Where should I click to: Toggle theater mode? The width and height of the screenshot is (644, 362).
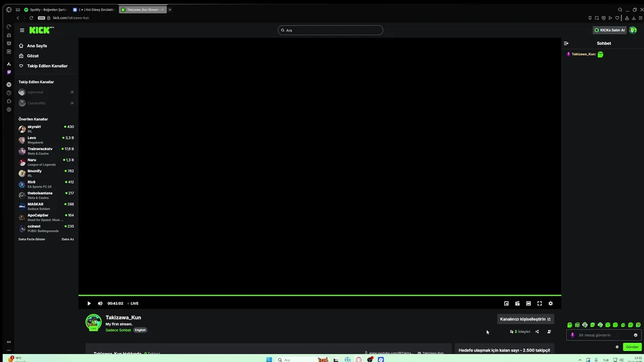(x=528, y=303)
